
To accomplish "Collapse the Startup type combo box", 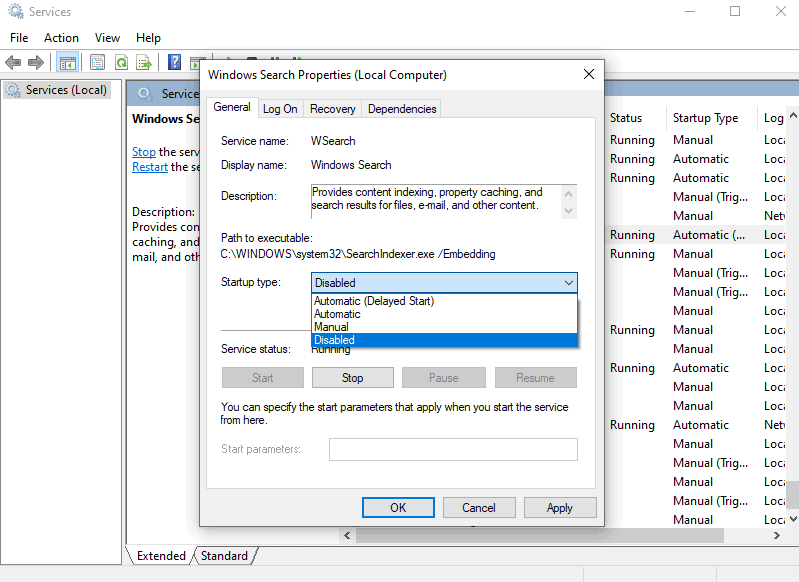I will tap(444, 283).
